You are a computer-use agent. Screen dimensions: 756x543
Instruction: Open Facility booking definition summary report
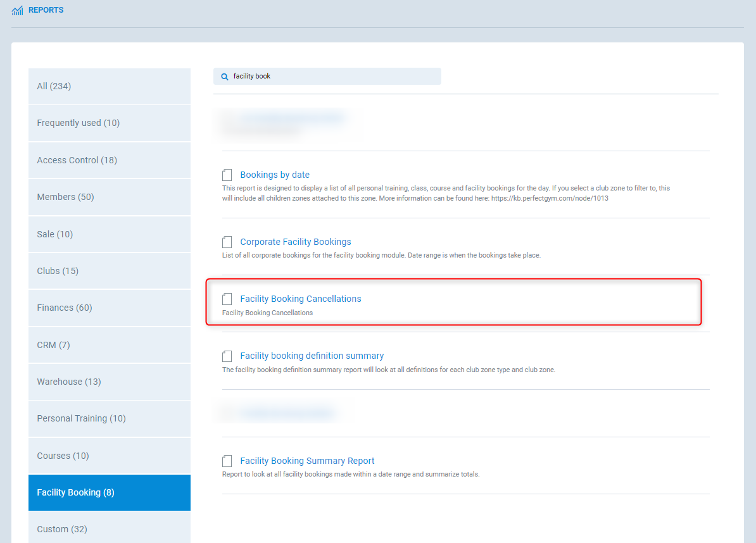[x=312, y=356]
